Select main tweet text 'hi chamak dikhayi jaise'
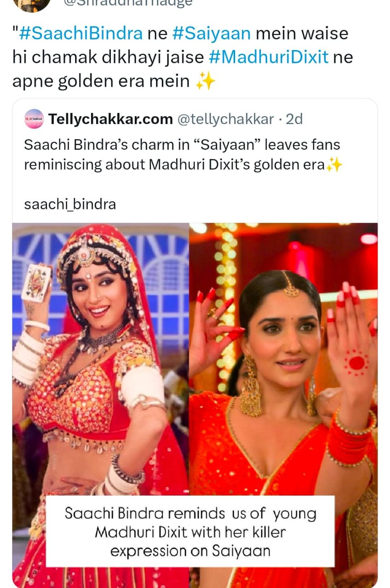 (x=109, y=57)
